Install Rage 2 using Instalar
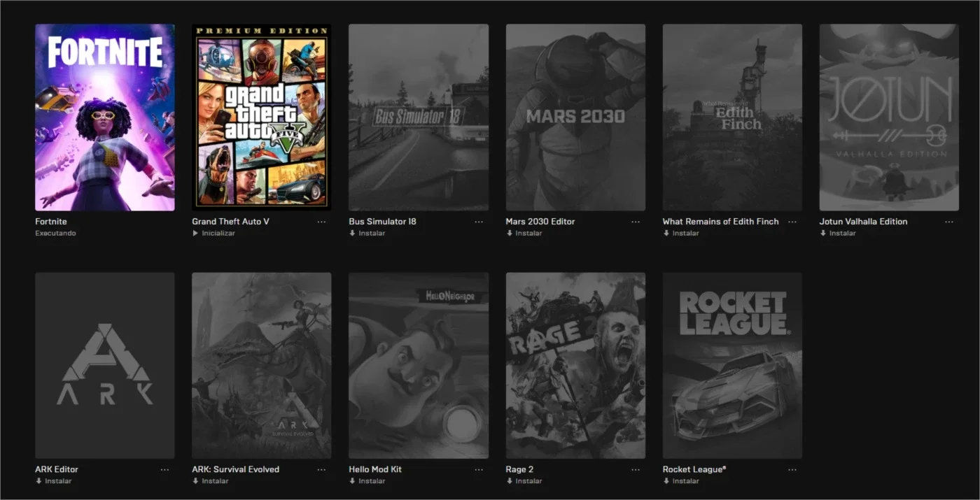The height and width of the screenshot is (500, 980). tap(524, 481)
